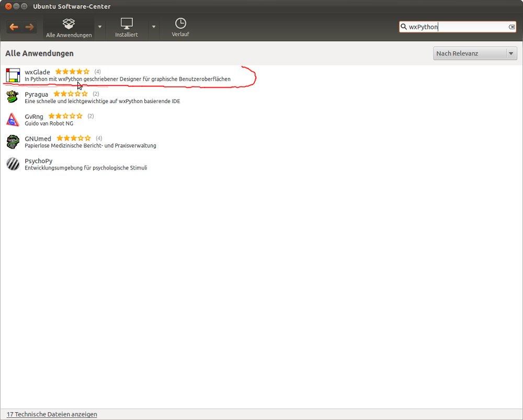Viewport: 523px width, 420px height.
Task: Click the GNUmed application icon
Action: (x=13, y=142)
